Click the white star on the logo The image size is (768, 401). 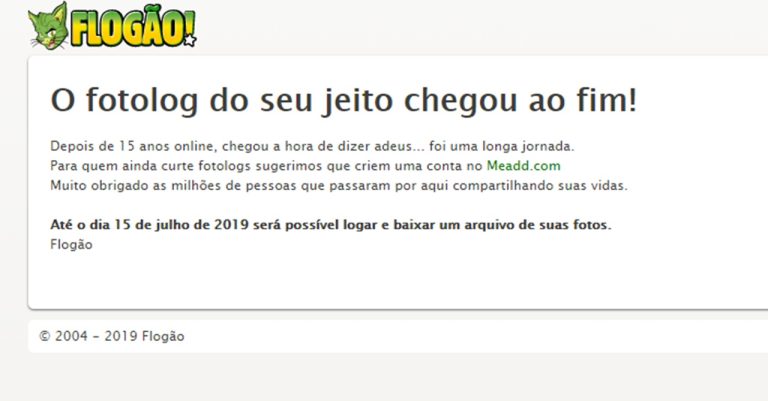(190, 40)
